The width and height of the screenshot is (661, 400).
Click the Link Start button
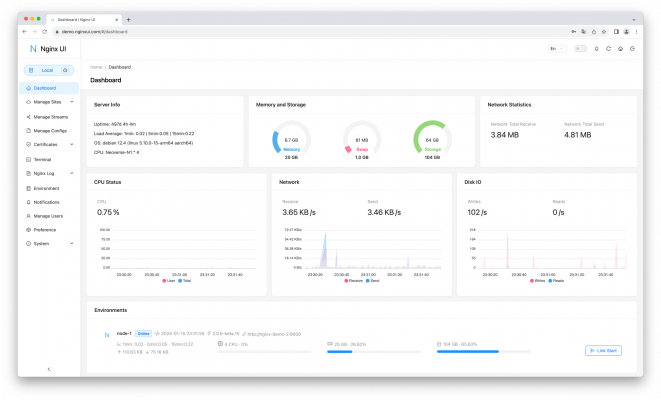coord(606,351)
